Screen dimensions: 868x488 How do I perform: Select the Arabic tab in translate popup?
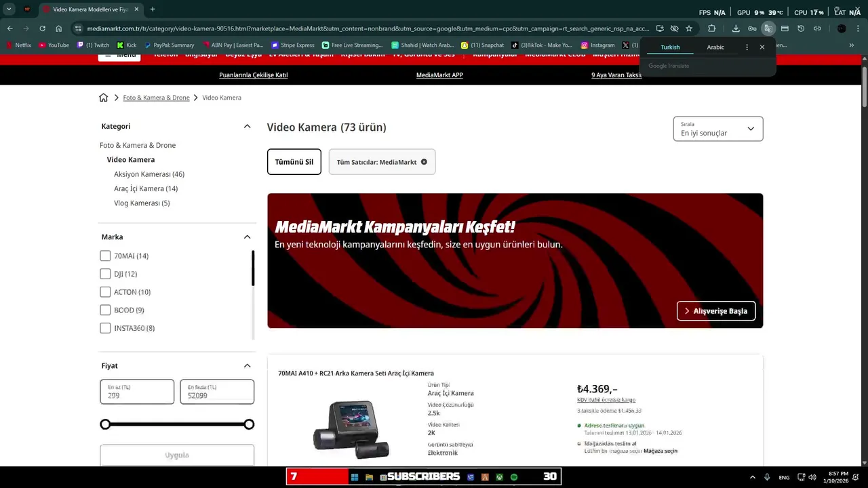click(x=715, y=47)
